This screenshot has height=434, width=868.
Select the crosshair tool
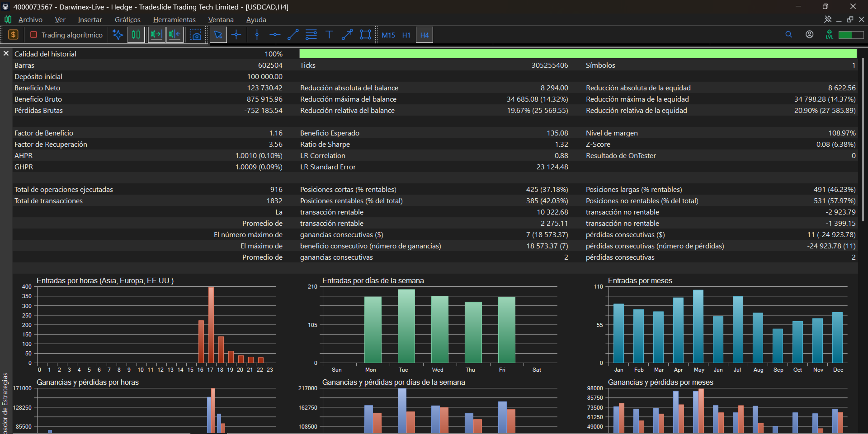coord(236,35)
